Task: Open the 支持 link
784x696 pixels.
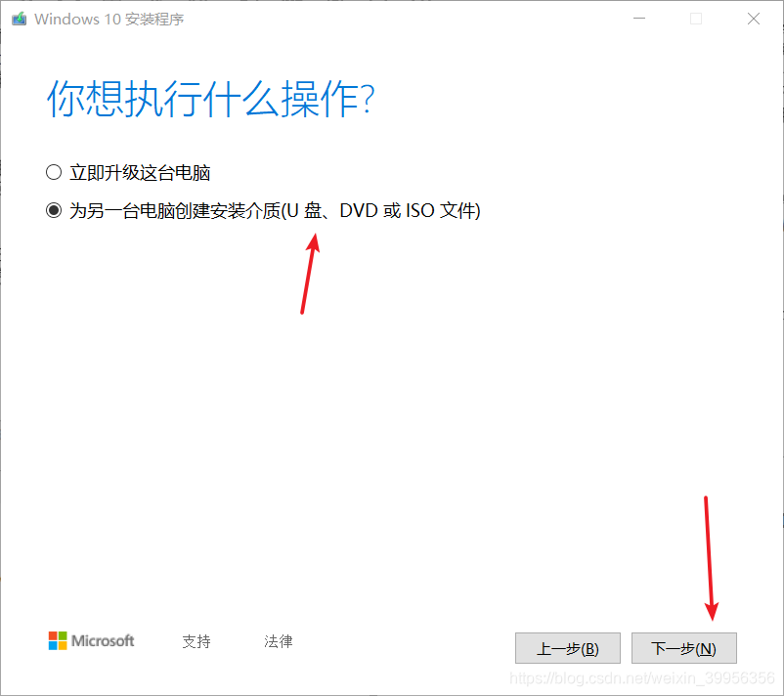Action: click(196, 641)
